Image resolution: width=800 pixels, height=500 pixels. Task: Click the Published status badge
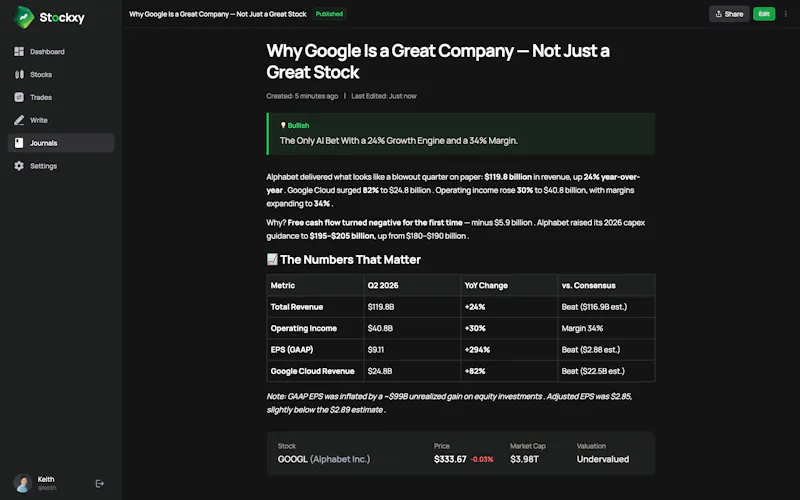329,14
